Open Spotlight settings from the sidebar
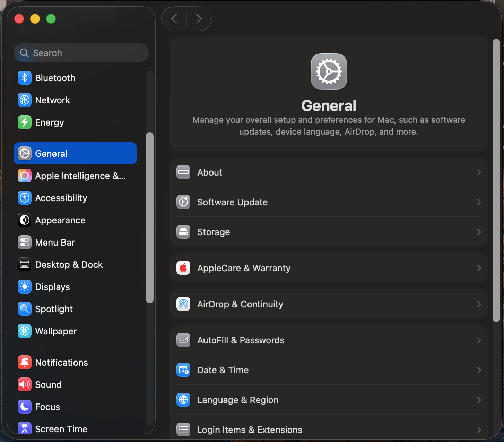Image resolution: width=504 pixels, height=442 pixels. (75, 309)
